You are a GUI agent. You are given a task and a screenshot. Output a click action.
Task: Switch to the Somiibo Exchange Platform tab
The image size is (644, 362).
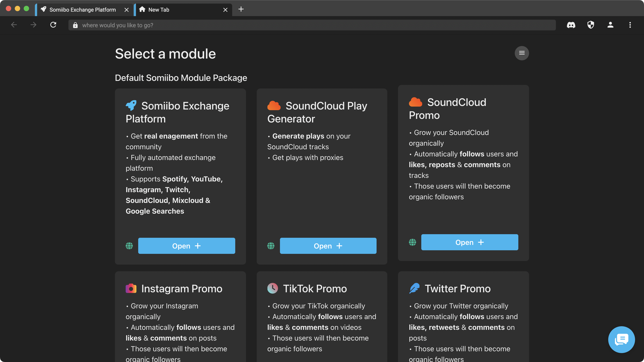(83, 10)
